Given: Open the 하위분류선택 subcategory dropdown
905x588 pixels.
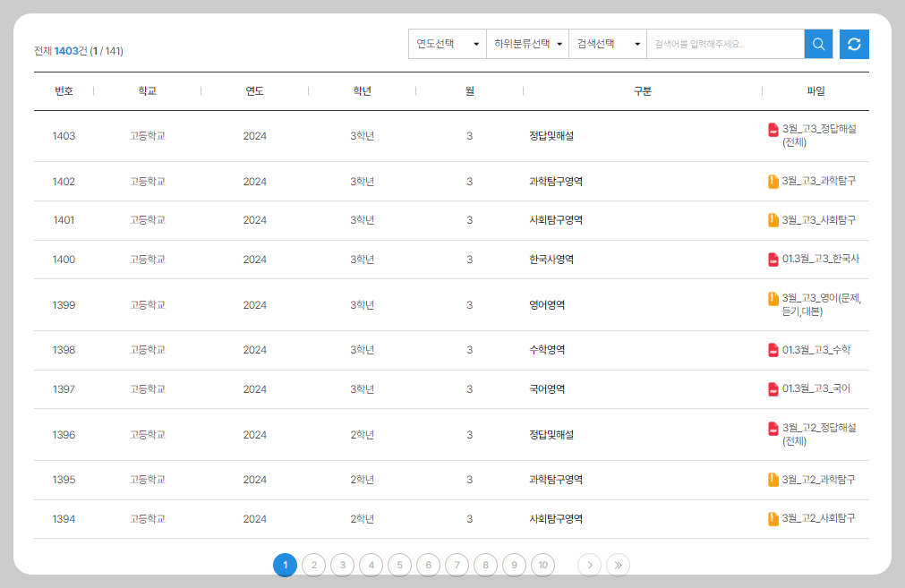Looking at the screenshot, I should (527, 44).
